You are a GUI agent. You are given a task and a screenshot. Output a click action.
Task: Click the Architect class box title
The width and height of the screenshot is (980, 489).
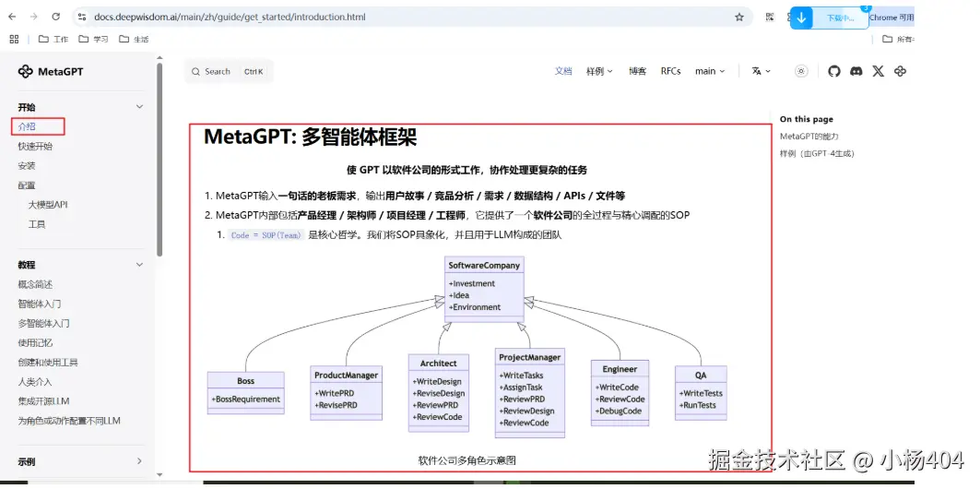pyautogui.click(x=438, y=364)
